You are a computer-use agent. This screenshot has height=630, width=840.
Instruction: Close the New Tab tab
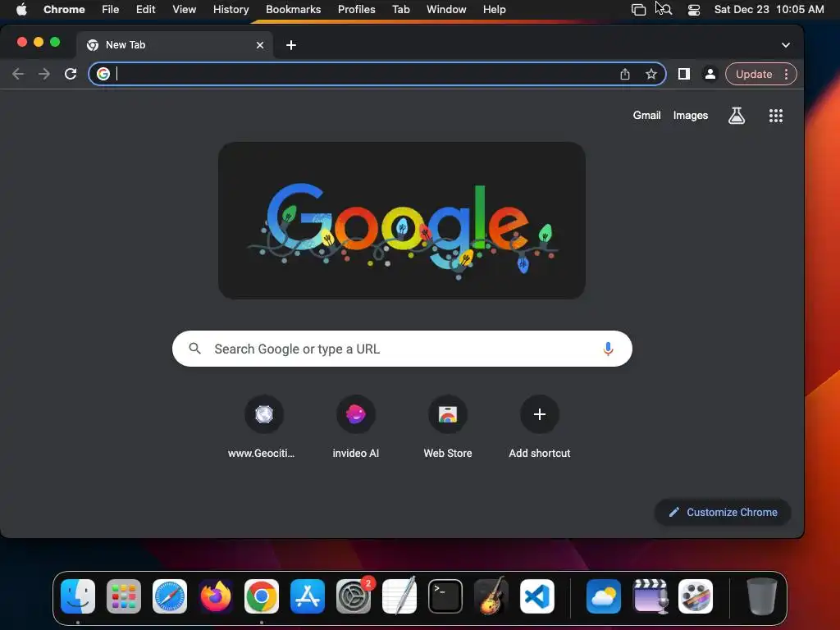[x=260, y=45]
